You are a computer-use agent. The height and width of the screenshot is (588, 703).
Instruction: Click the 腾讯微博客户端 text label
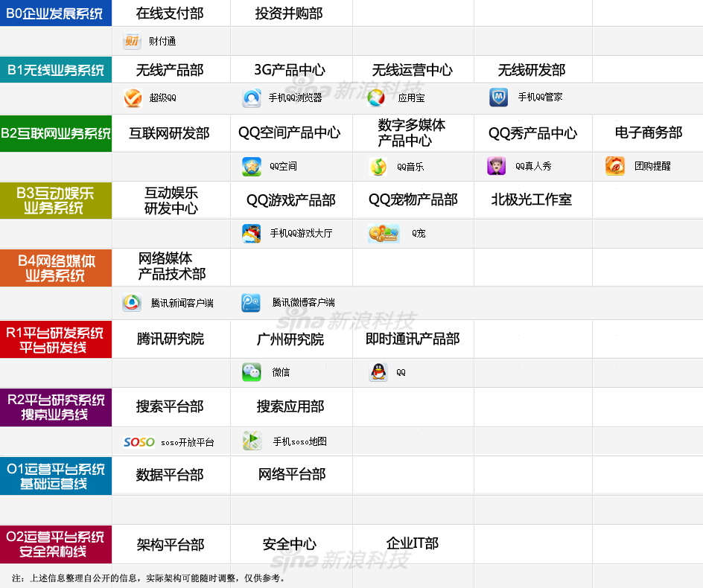(304, 302)
